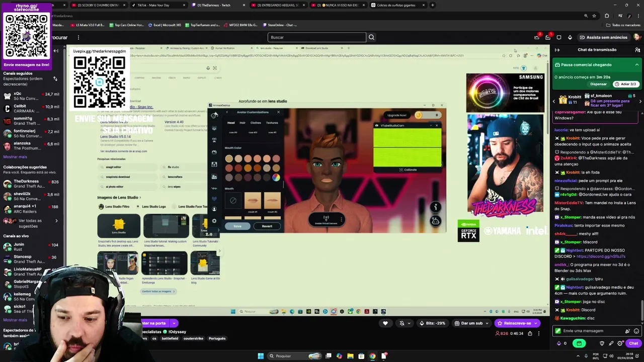This screenshot has width=644, height=362.
Task: Open the Top Cars Online bookmark
Action: pos(127,25)
